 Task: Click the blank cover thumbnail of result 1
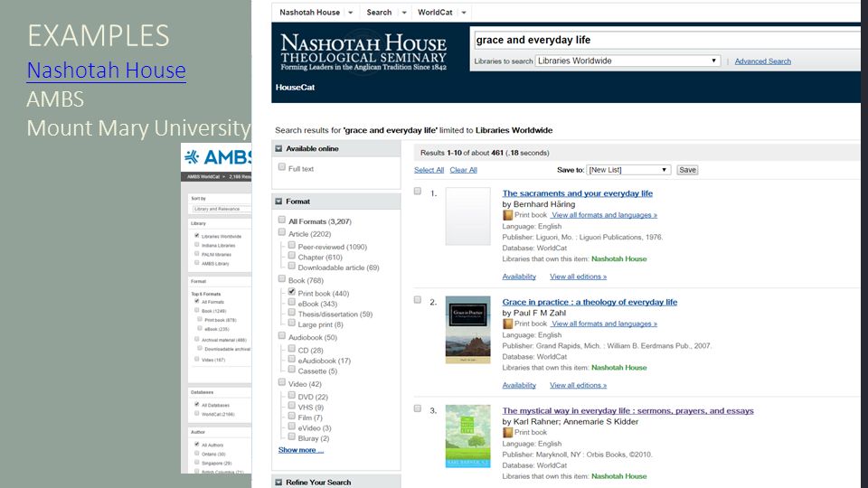click(467, 216)
